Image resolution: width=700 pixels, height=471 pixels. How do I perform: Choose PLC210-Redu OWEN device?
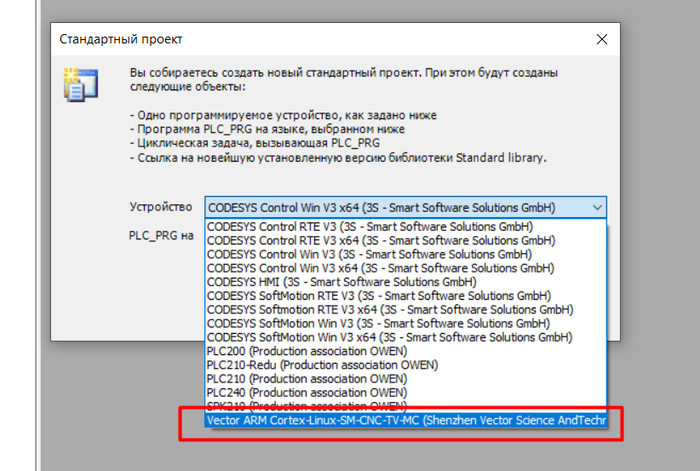point(405,365)
